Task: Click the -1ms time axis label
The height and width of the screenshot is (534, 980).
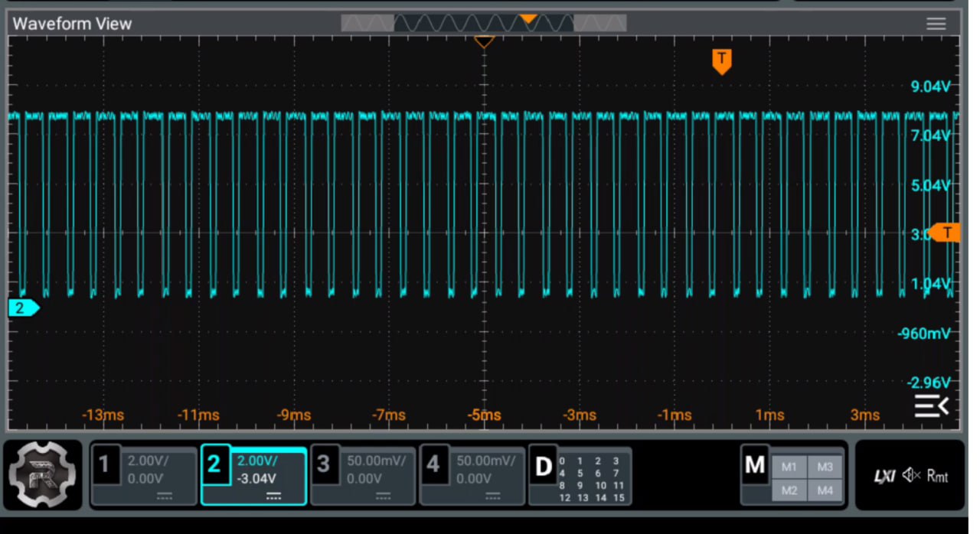Action: click(x=675, y=415)
